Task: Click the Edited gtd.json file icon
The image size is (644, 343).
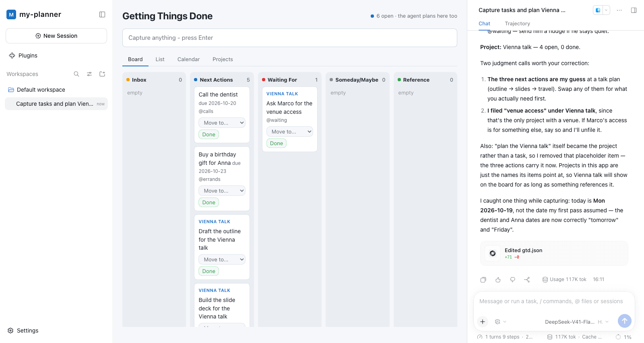Action: coord(493,253)
